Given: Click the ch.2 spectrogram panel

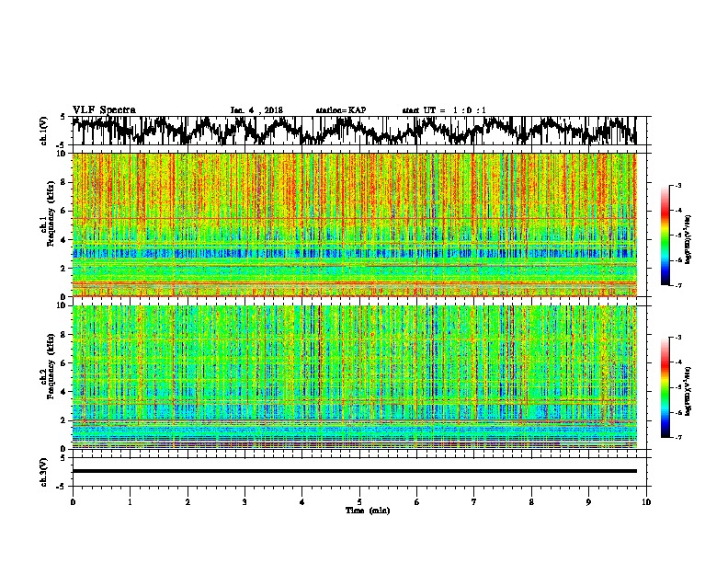Looking at the screenshot, I should [355, 377].
